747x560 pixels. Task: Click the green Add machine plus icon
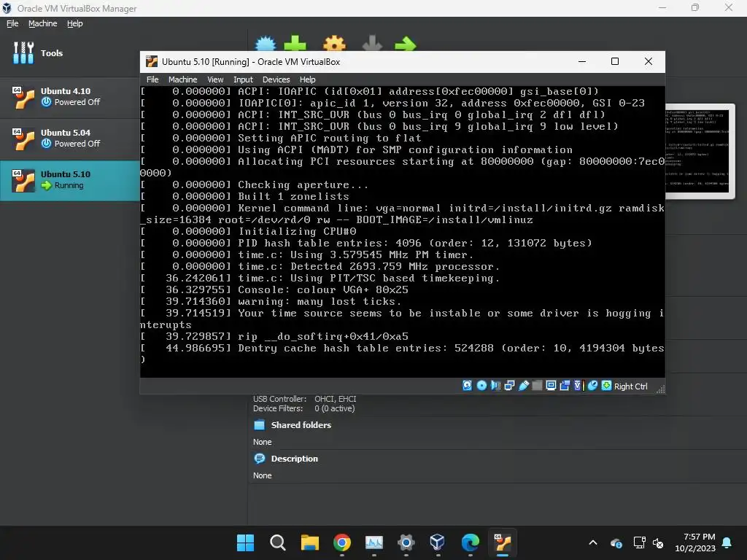tap(295, 43)
